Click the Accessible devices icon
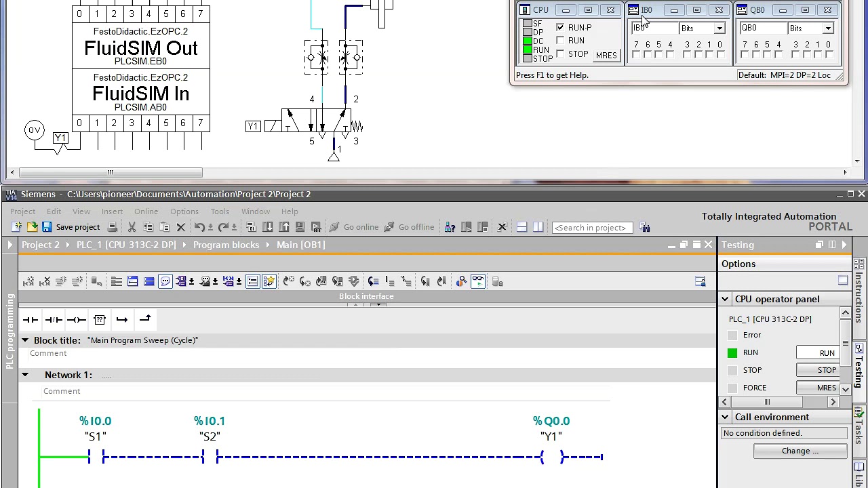868x488 pixels. 450,227
